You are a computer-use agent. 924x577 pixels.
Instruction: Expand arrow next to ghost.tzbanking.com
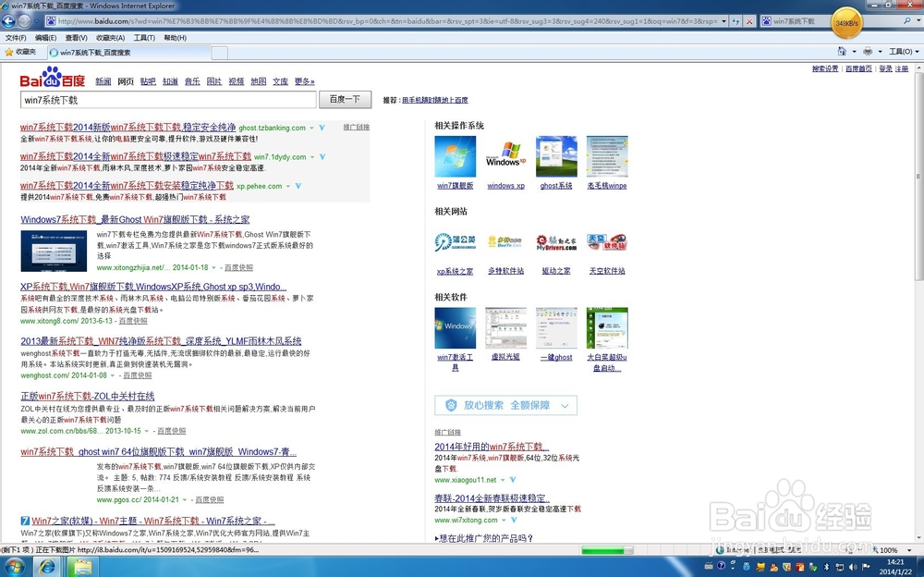[311, 128]
